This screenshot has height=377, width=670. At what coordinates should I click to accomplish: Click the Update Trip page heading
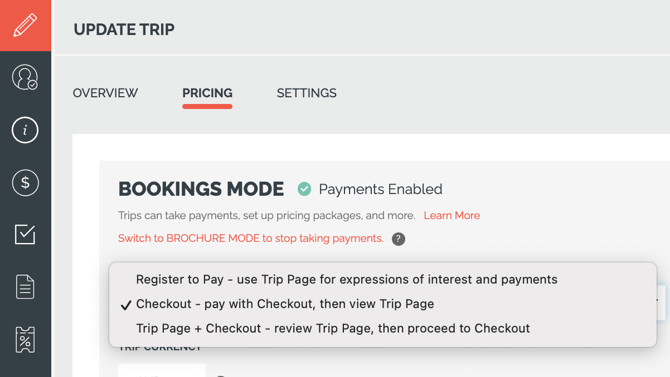[x=124, y=29]
